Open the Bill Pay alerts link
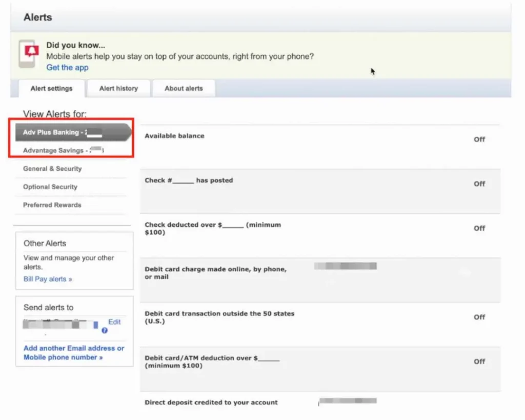This screenshot has width=525, height=420. point(48,279)
